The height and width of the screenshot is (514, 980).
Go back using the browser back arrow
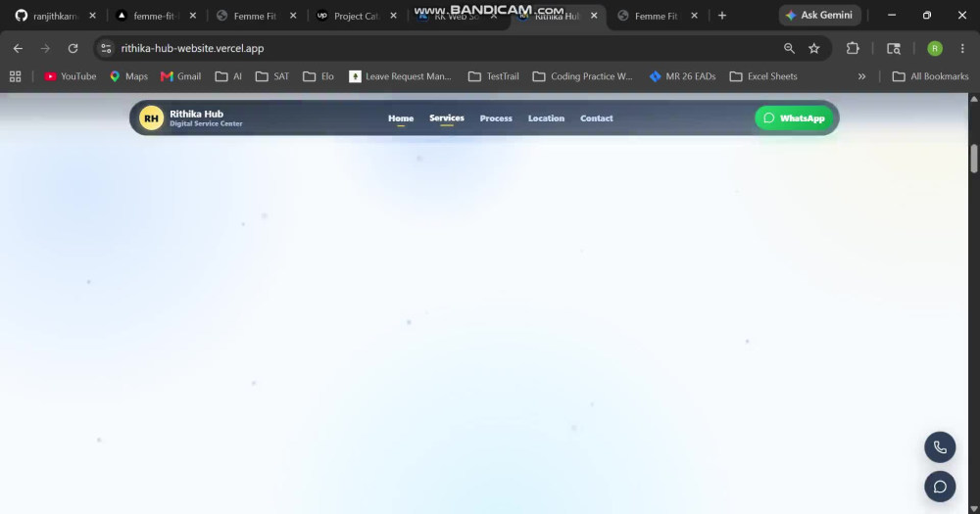point(18,48)
